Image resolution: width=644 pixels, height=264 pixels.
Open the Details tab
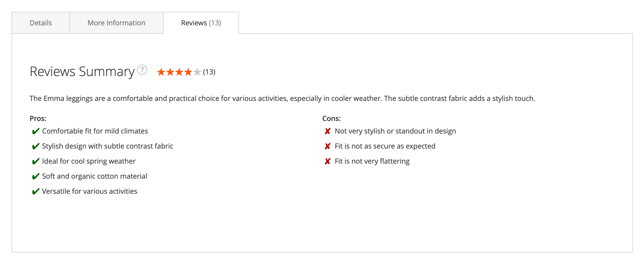(x=41, y=23)
